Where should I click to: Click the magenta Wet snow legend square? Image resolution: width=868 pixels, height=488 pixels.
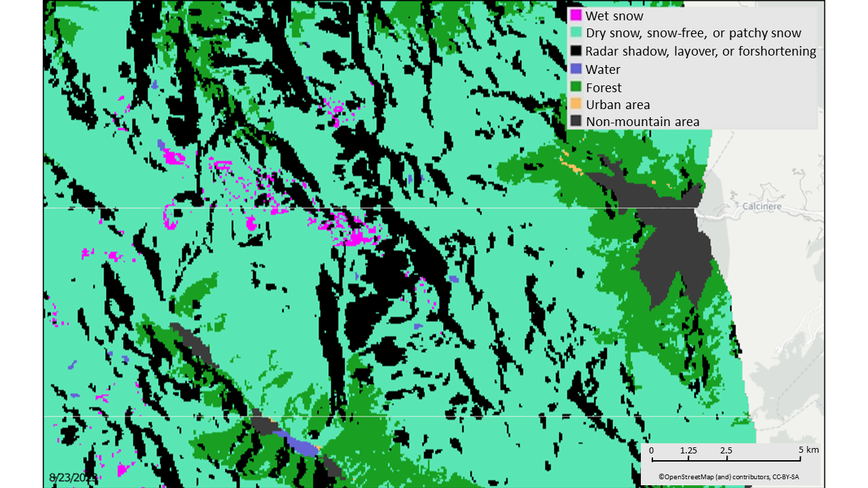click(575, 15)
